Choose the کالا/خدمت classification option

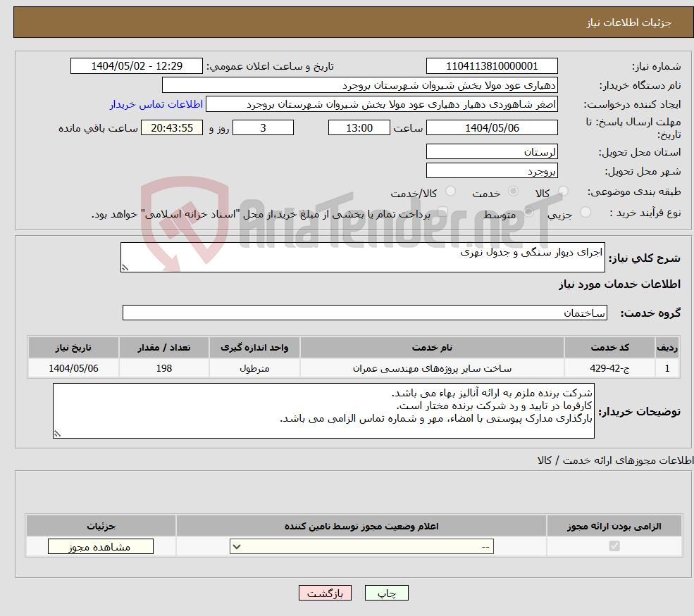coord(450,191)
